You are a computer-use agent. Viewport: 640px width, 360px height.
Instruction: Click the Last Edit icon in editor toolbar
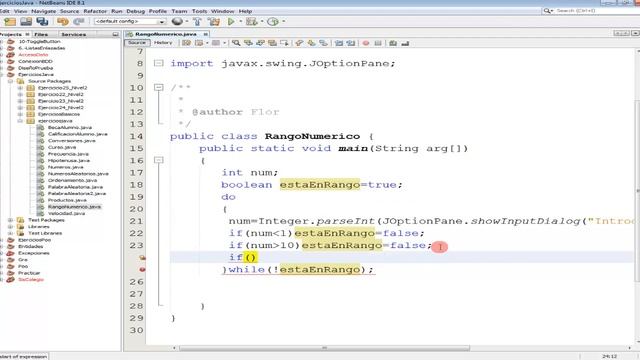click(187, 43)
